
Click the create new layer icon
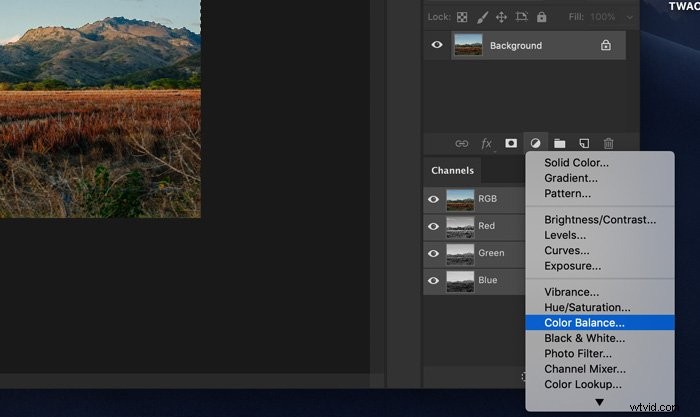[584, 143]
